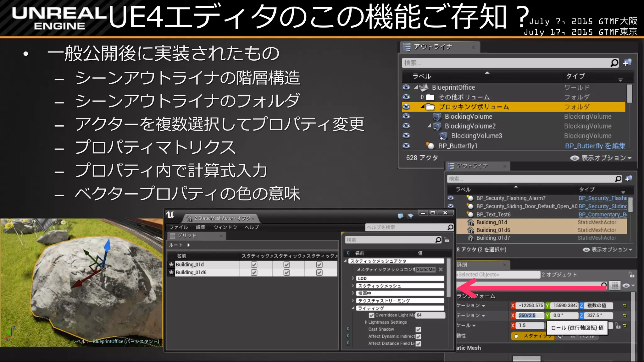Viewport: 644px width, 362px height.
Task: Toggle visibility eye for BlockingVolume2
Action: pos(406,126)
